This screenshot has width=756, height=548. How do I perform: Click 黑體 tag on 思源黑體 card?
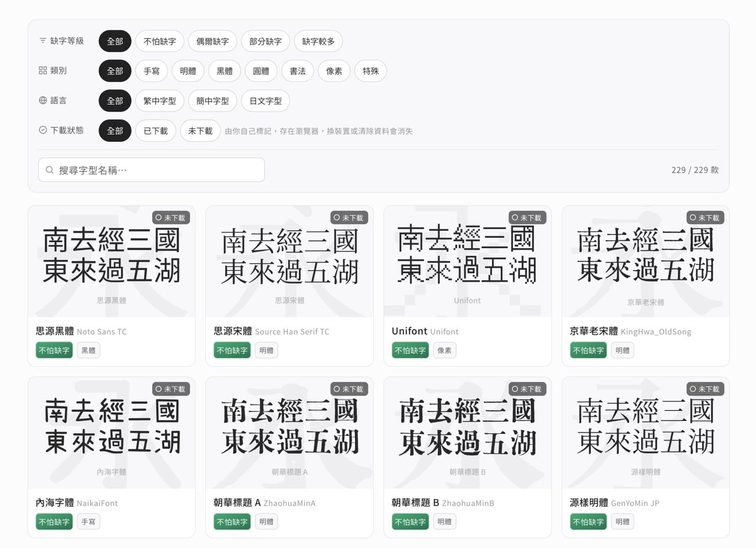pyautogui.click(x=89, y=350)
